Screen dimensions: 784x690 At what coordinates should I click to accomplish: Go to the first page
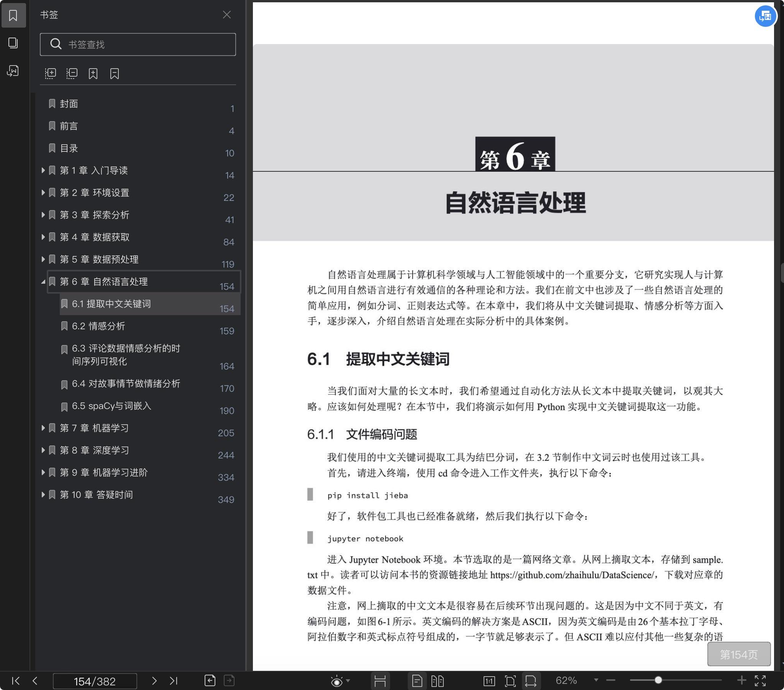point(16,680)
